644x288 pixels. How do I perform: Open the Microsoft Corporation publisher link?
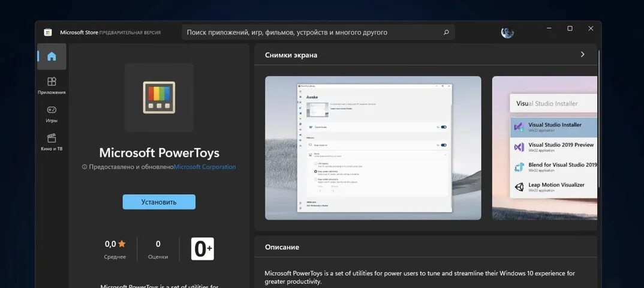pos(205,167)
